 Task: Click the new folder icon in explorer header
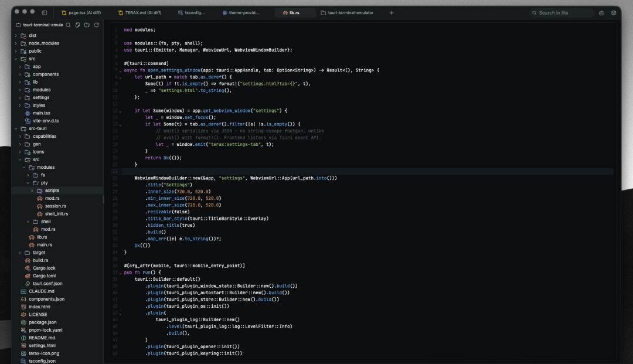pyautogui.click(x=87, y=25)
